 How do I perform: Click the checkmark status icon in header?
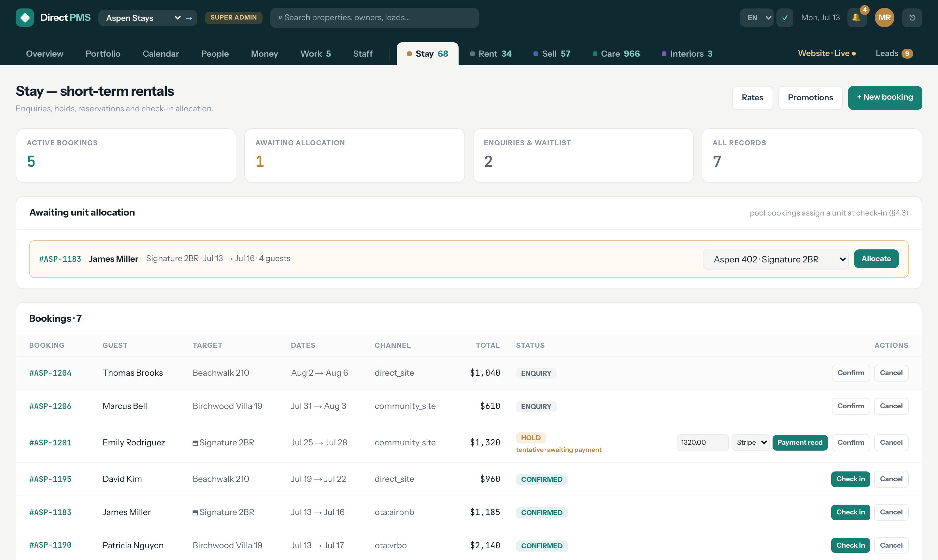click(x=785, y=17)
